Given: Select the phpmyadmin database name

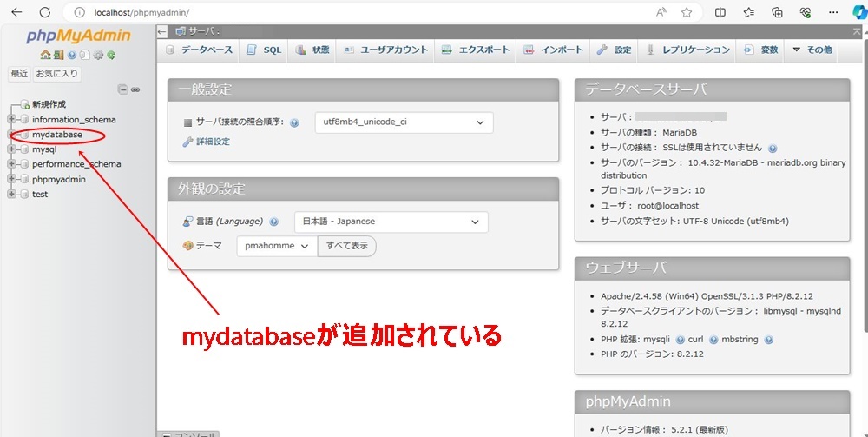Looking at the screenshot, I should point(59,180).
